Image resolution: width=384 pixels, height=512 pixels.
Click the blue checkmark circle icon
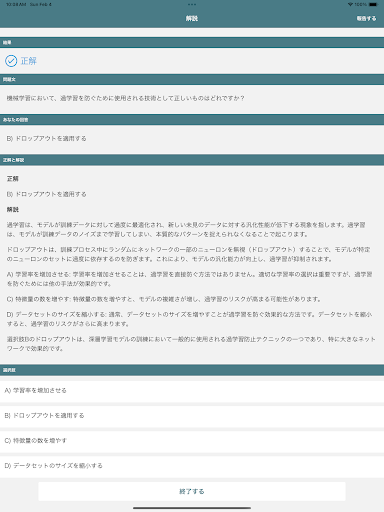click(11, 61)
